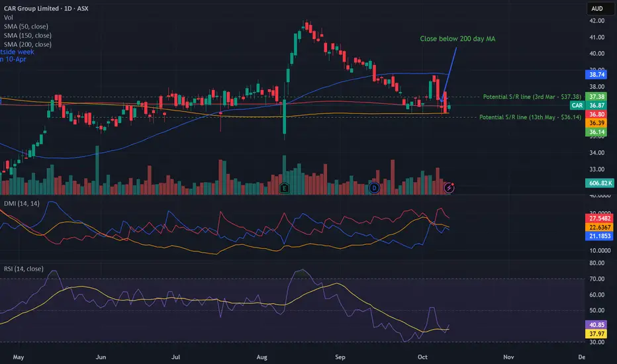Click the earnings 'E' marker icon

coord(284,188)
